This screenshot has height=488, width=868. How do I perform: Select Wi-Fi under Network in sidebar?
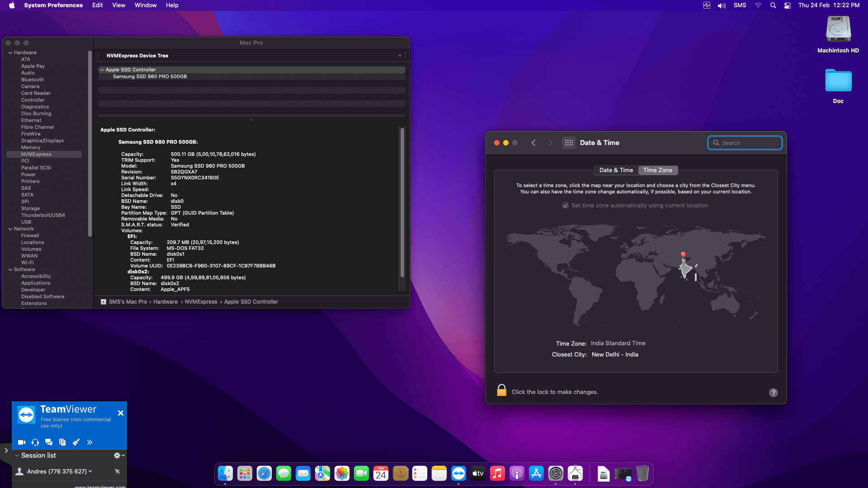point(27,263)
